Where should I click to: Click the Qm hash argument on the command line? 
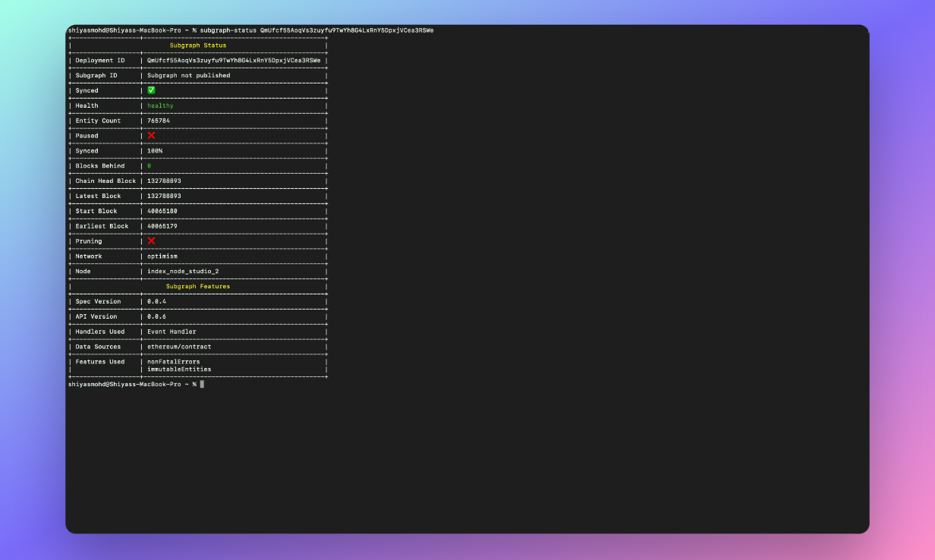pos(347,30)
